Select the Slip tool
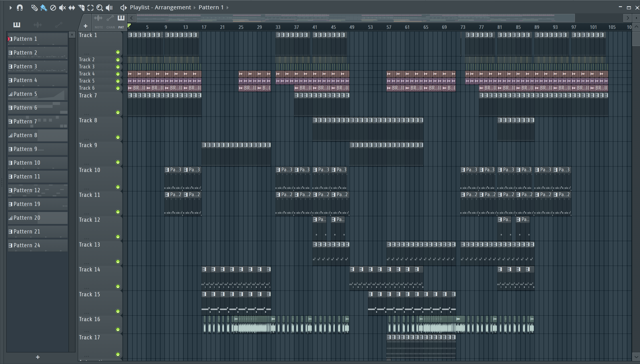 click(x=72, y=8)
